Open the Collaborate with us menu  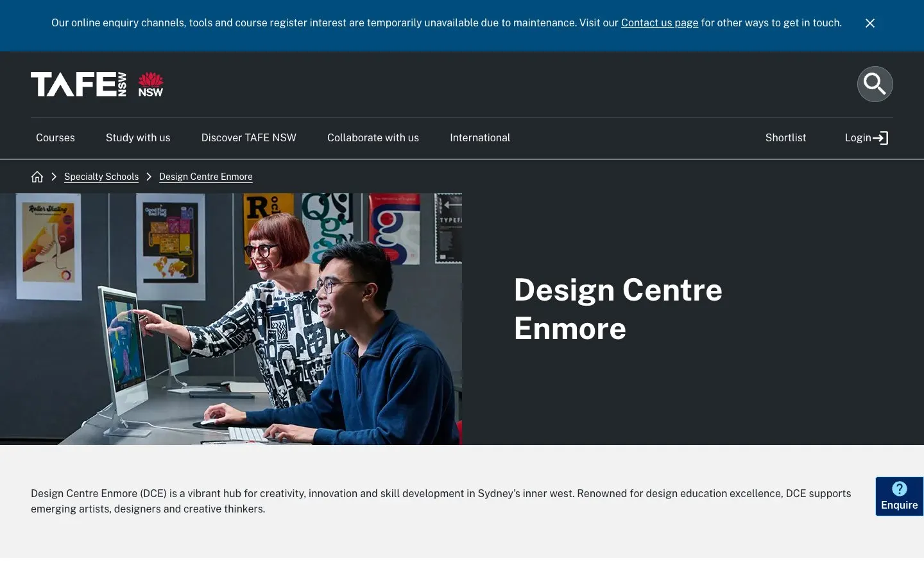(x=373, y=138)
